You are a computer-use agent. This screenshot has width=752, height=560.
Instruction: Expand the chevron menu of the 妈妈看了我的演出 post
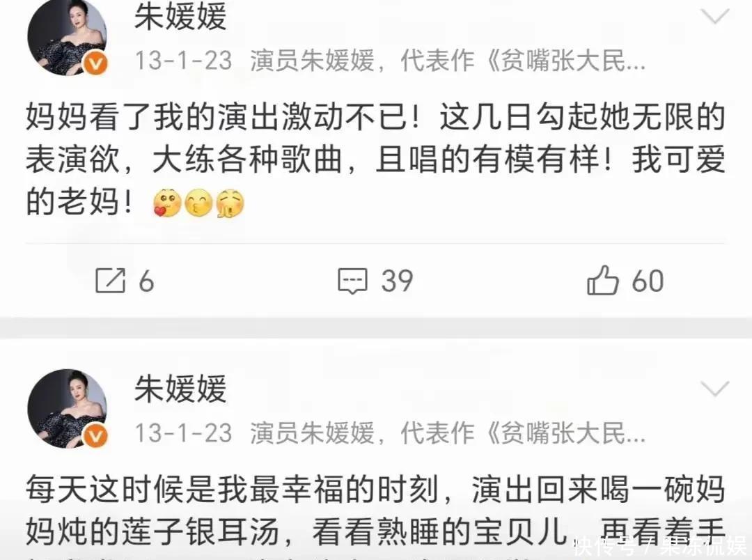point(715,16)
